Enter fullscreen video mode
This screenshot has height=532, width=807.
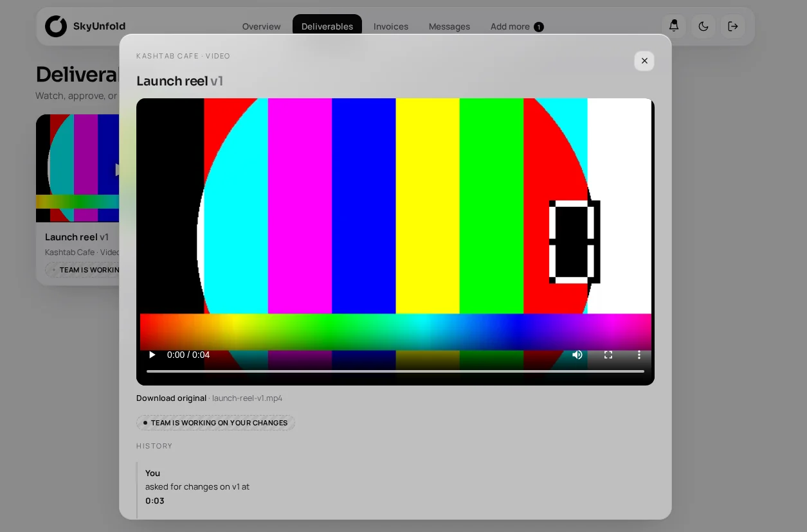(608, 355)
